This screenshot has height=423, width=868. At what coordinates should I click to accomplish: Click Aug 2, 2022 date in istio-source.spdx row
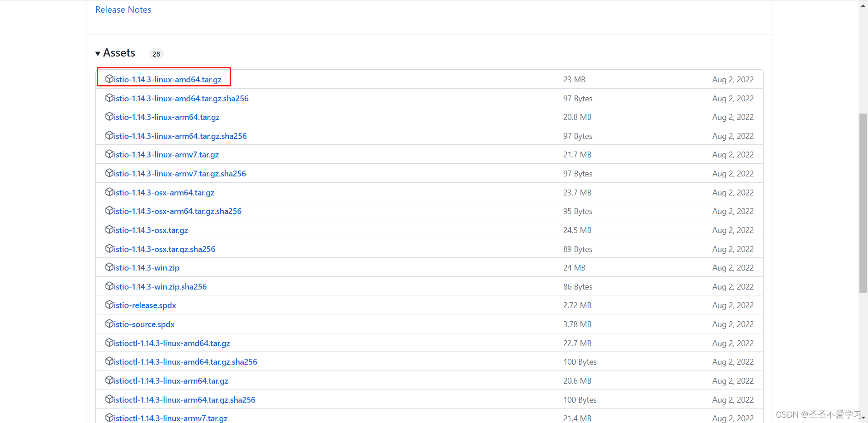tap(733, 324)
